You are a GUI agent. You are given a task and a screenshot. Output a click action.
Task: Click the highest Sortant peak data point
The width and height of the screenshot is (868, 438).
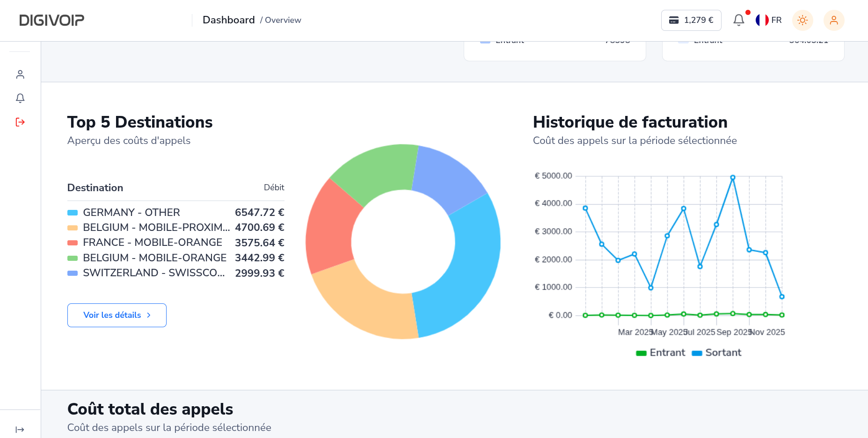pos(733,178)
